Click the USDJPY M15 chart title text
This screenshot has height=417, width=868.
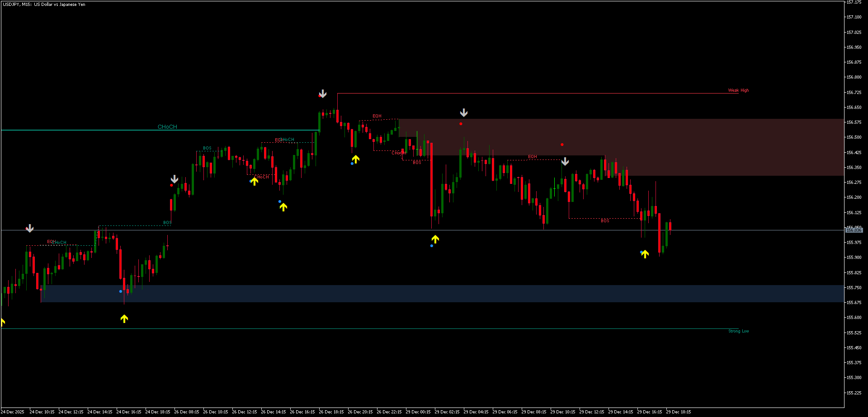[x=43, y=4]
